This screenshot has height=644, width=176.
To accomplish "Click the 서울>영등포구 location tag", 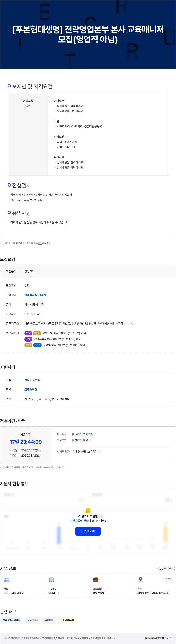I will 67,620.
